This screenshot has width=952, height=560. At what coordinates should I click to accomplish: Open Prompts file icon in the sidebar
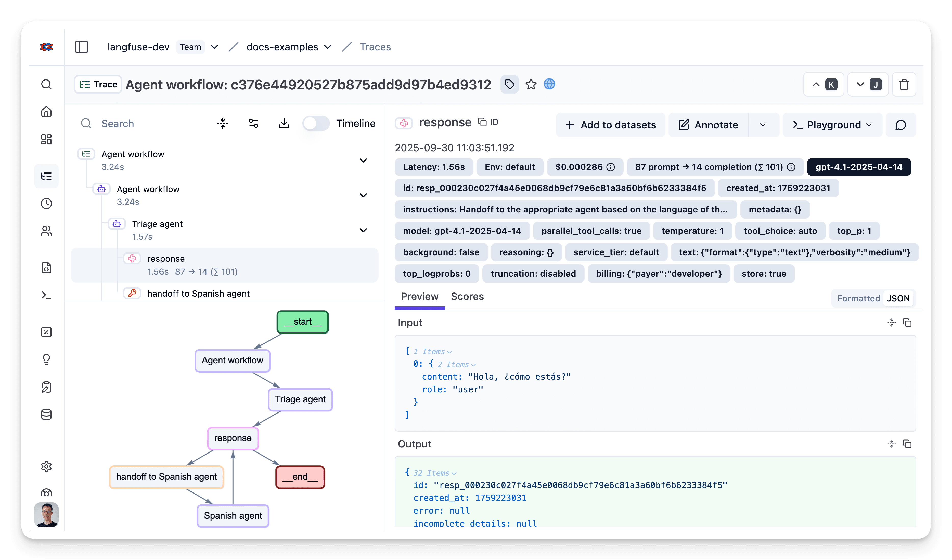tap(46, 268)
